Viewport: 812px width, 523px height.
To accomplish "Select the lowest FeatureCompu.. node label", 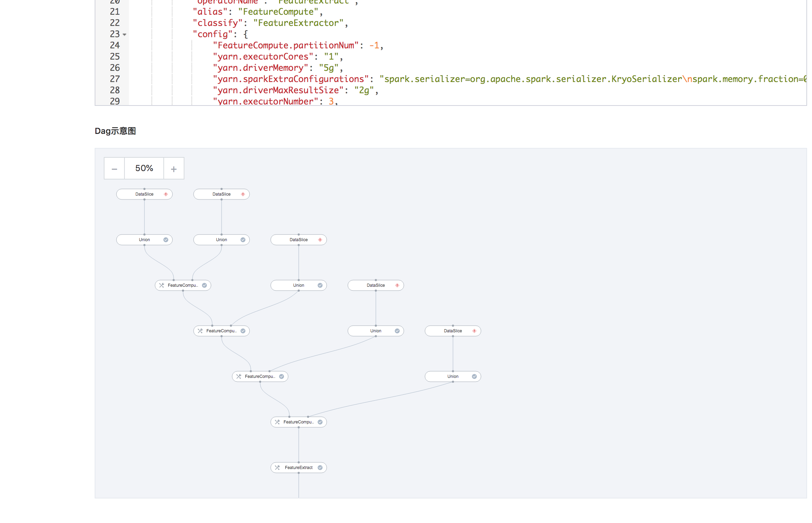I will [299, 422].
